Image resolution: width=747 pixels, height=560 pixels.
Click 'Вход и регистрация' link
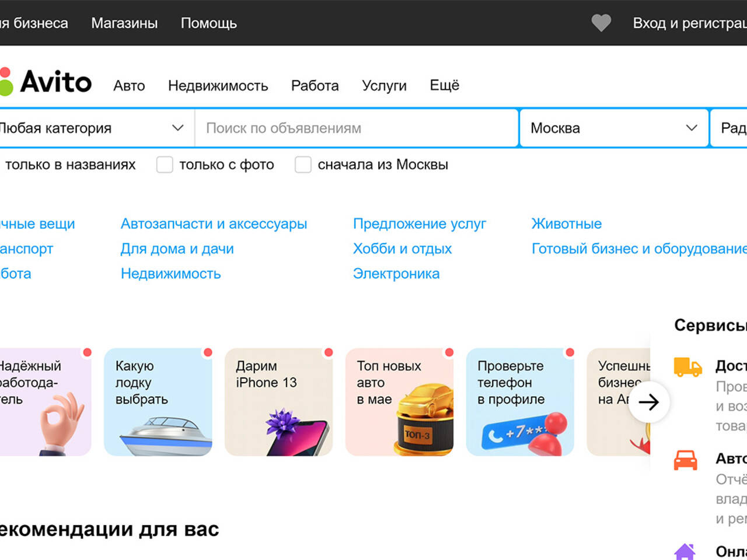click(x=690, y=23)
